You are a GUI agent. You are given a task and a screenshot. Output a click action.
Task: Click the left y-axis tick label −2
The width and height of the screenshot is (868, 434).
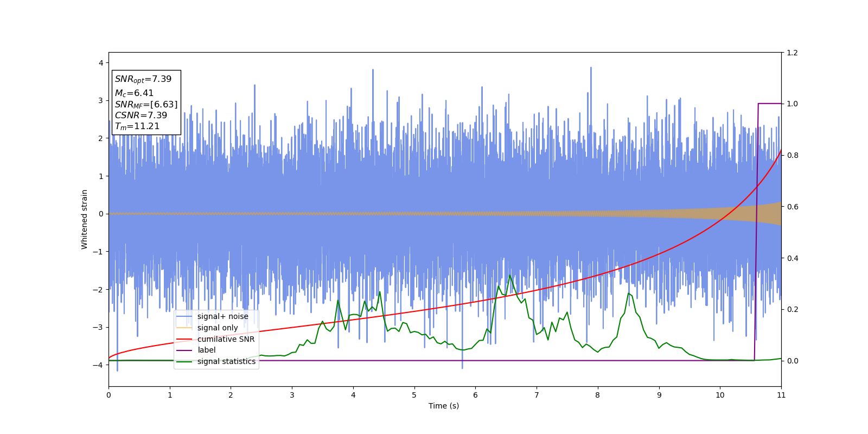pos(98,290)
